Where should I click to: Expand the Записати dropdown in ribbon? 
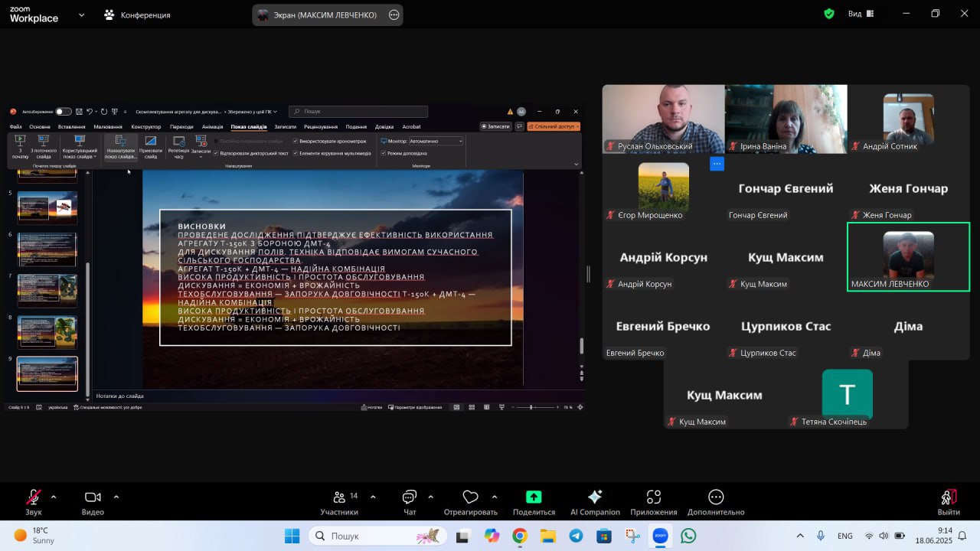(x=201, y=156)
